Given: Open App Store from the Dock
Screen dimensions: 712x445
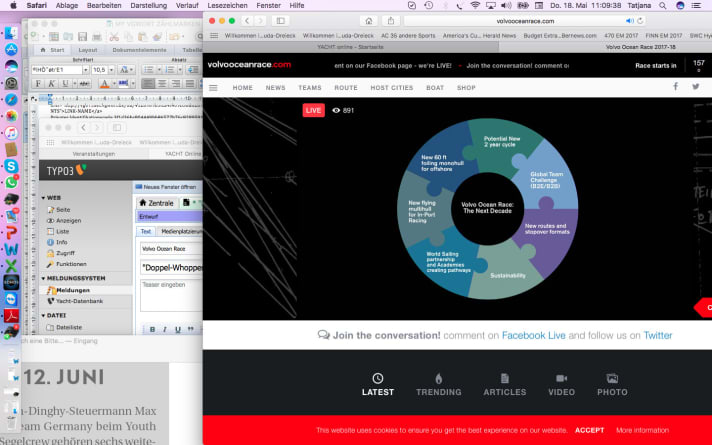Looking at the screenshot, I should (11, 49).
